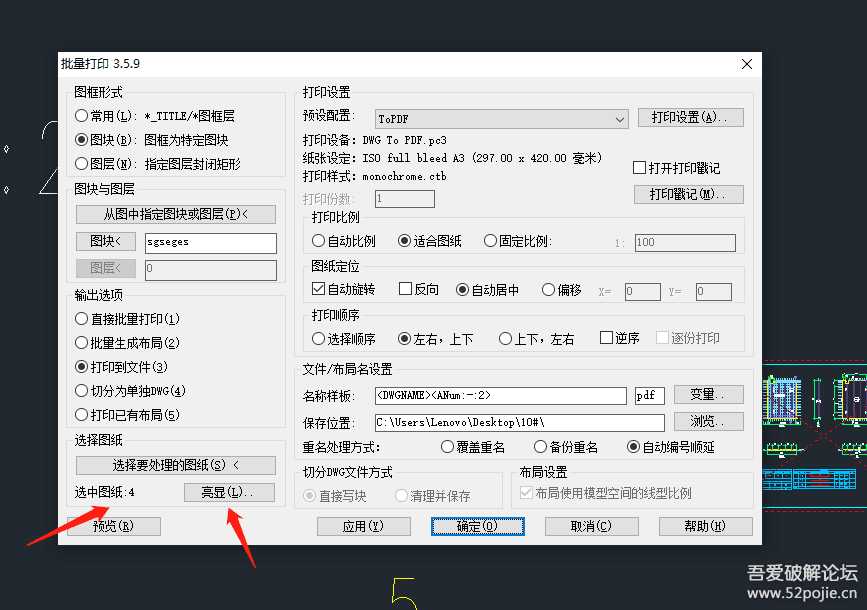This screenshot has height=610, width=867.
Task: Click the 变量 variable button
Action: (x=708, y=395)
